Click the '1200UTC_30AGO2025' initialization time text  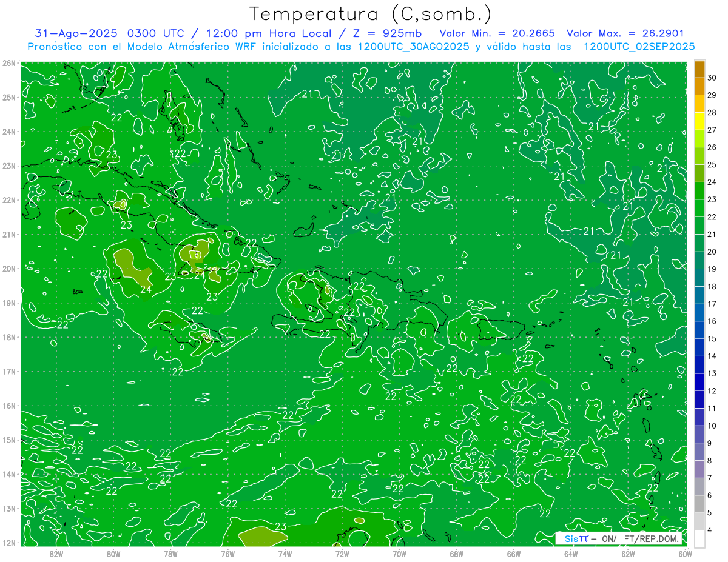(x=414, y=47)
